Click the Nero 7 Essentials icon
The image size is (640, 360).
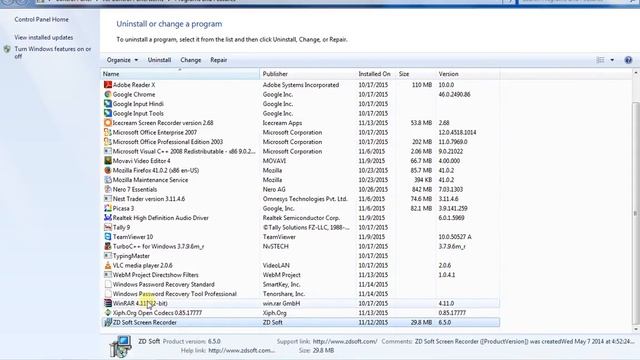tap(108, 189)
